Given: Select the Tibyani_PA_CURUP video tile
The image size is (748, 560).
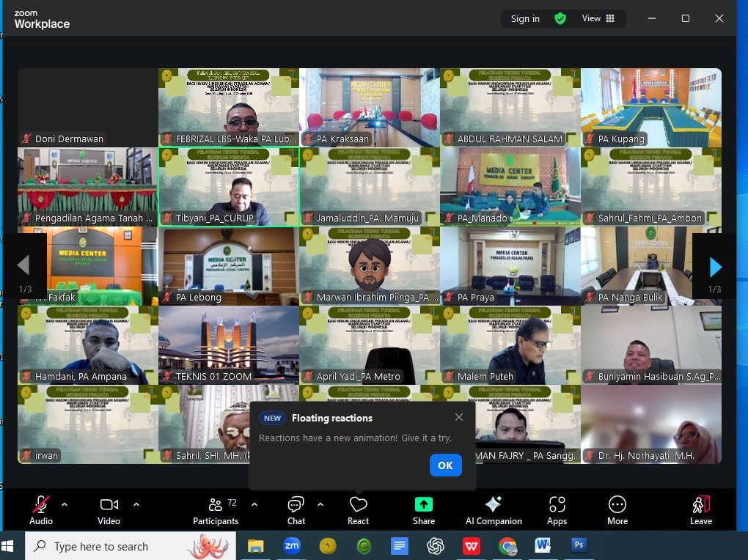Looking at the screenshot, I should (229, 187).
